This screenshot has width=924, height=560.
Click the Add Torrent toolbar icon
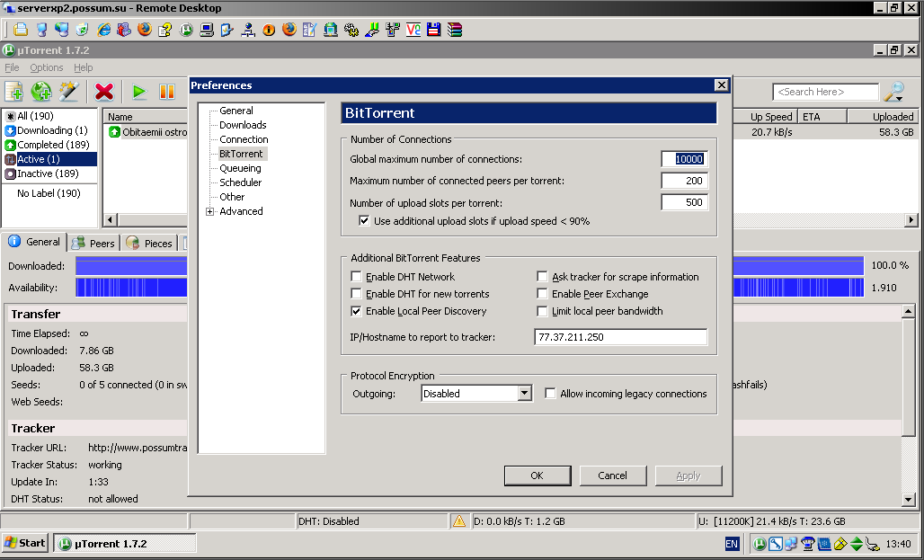tap(14, 92)
